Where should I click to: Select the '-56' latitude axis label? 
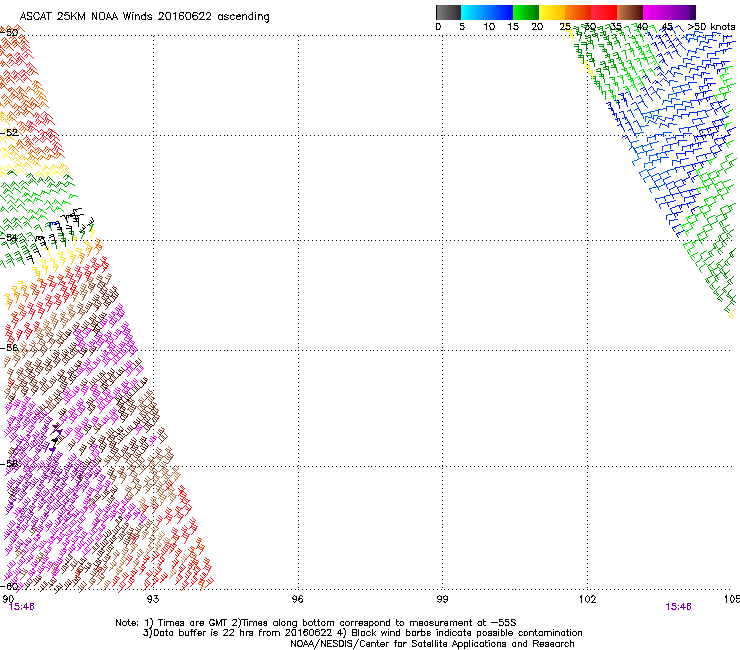click(9, 348)
